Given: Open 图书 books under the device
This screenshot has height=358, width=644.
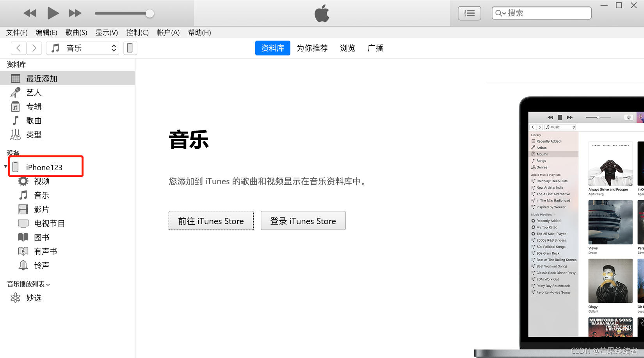Looking at the screenshot, I should click(x=41, y=237).
